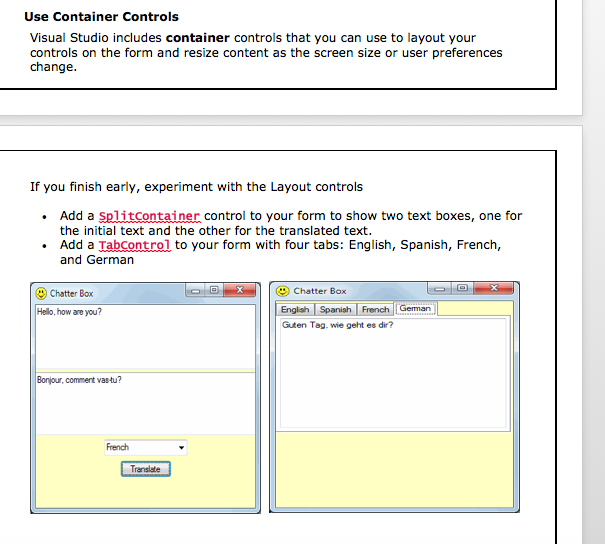Click the 'Guten Tag, wie geht es dir?' text box
Image resolution: width=605 pixels, height=544 pixels.
[393, 373]
